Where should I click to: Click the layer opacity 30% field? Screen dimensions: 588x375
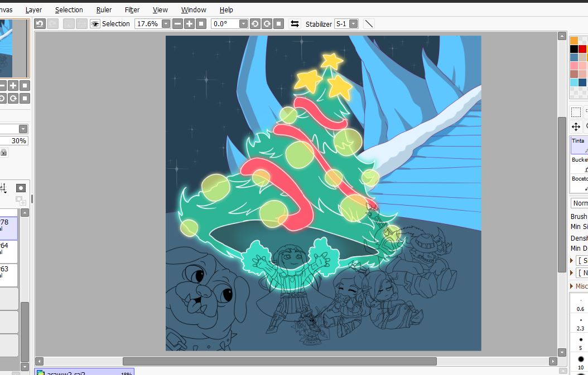(14, 141)
